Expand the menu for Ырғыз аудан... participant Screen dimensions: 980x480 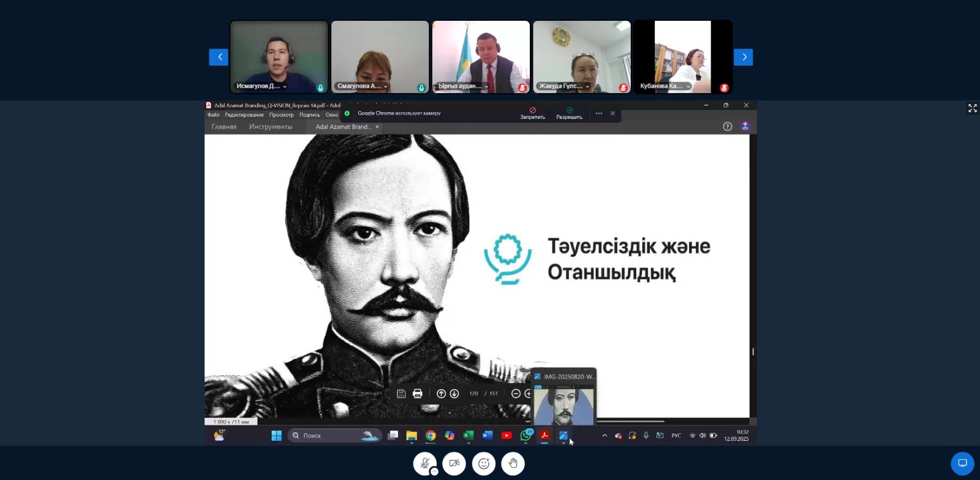(x=487, y=86)
